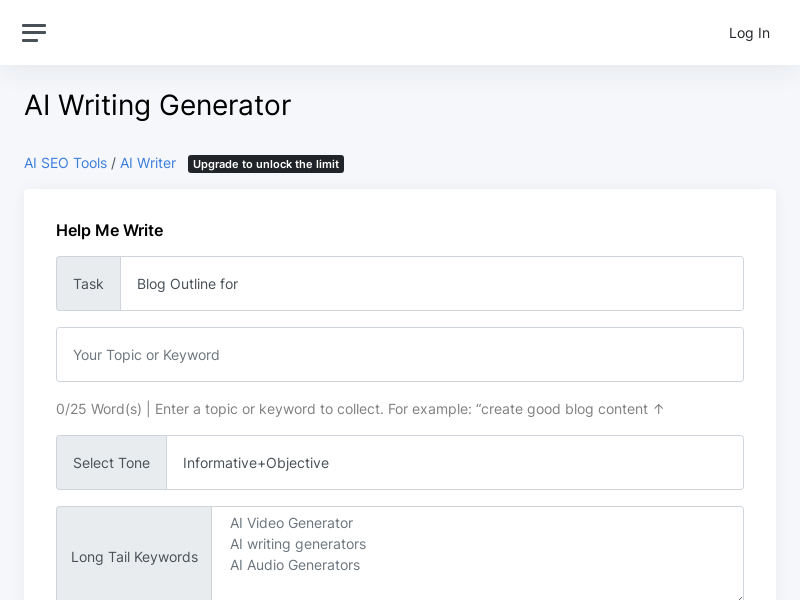Screen dimensions: 800x600
Task: Click the up arrow after the example text
Action: coord(658,409)
